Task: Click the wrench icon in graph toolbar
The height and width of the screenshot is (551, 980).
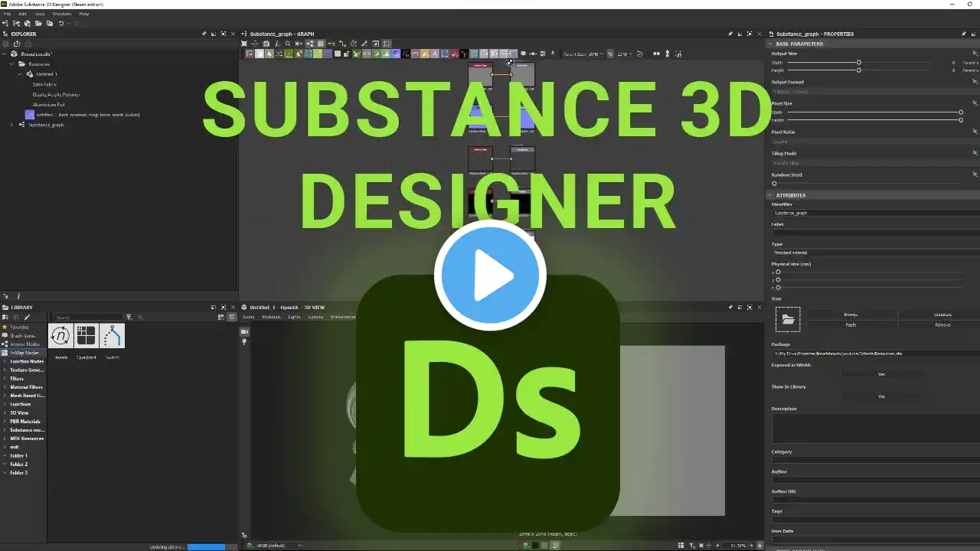Action: [364, 44]
